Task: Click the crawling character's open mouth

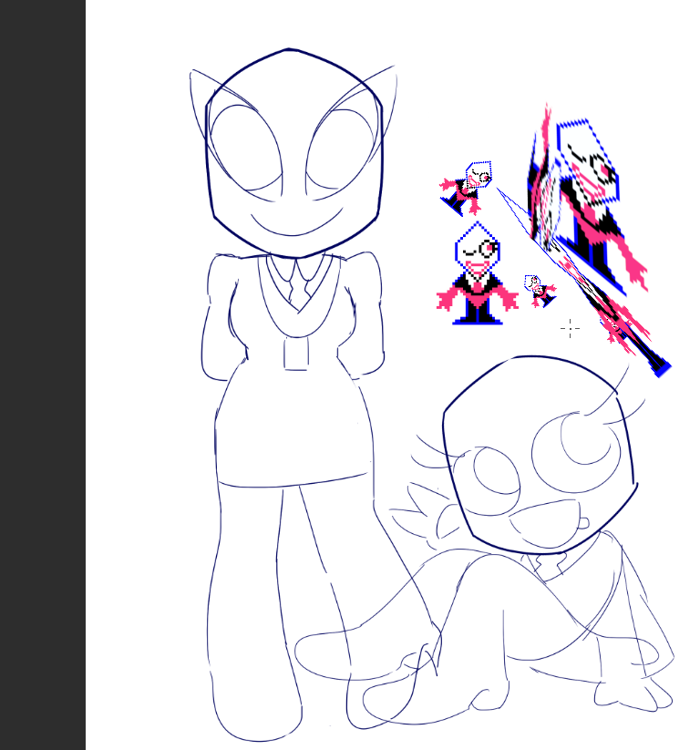Action: tap(545, 522)
